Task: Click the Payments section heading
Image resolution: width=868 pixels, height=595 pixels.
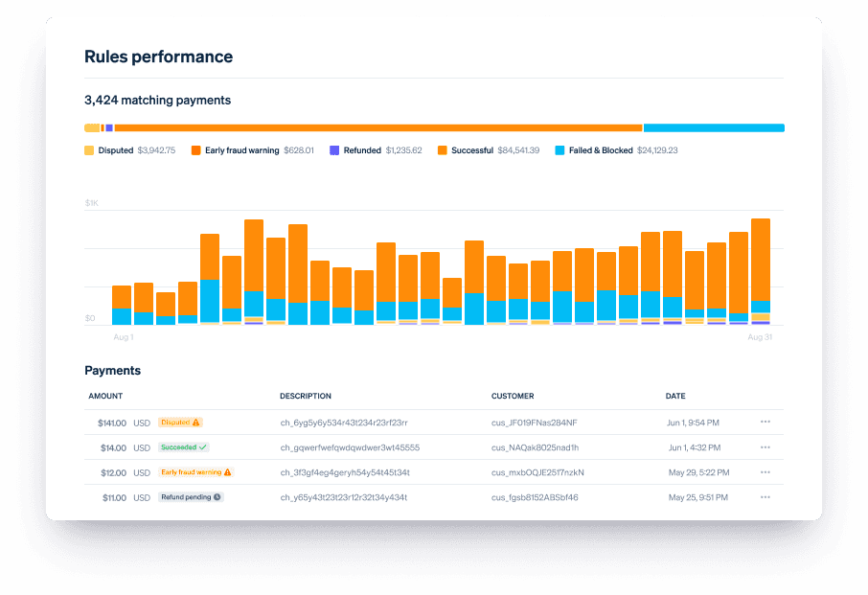Action: [112, 370]
